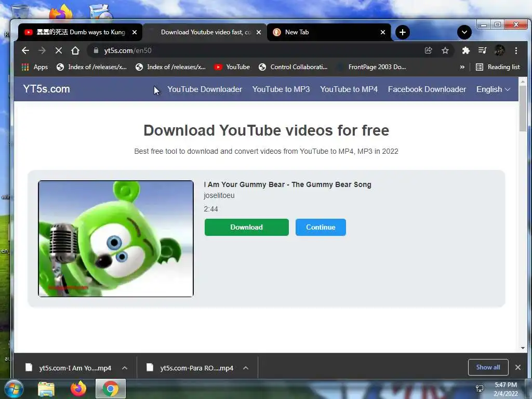Click the Gummy Bear video thumbnail
Screen dimensions: 532x399
click(x=116, y=239)
